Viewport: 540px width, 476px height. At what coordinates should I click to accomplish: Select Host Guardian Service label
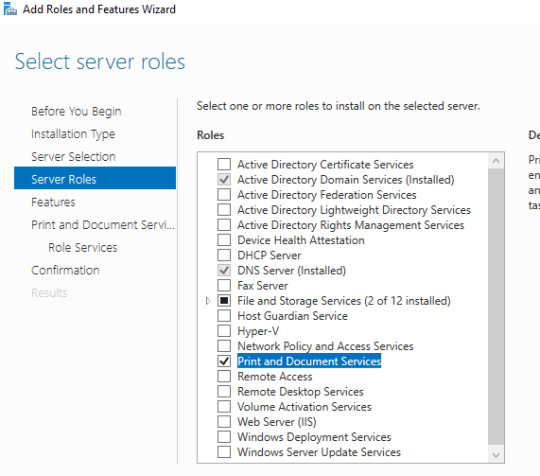coord(293,316)
